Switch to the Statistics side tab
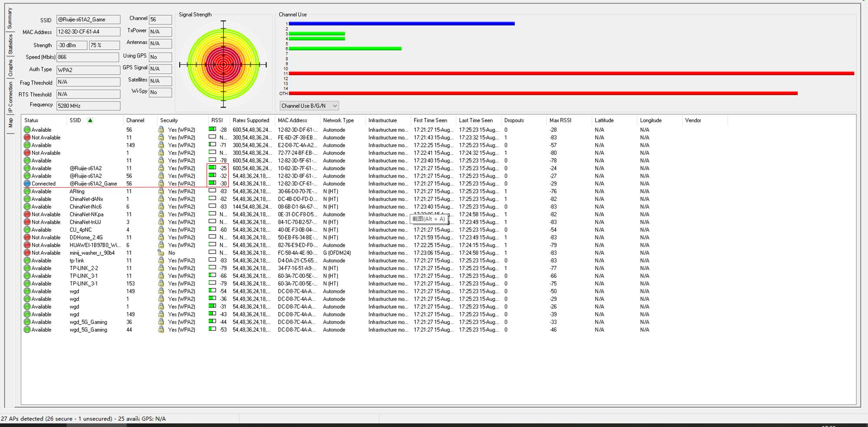This screenshot has width=868, height=427. (10, 44)
